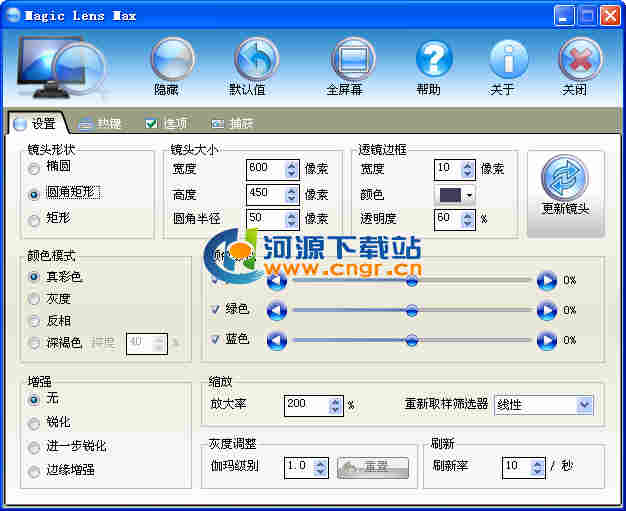
Task: Set enhancement to 进一步锐化
Action: tap(34, 447)
